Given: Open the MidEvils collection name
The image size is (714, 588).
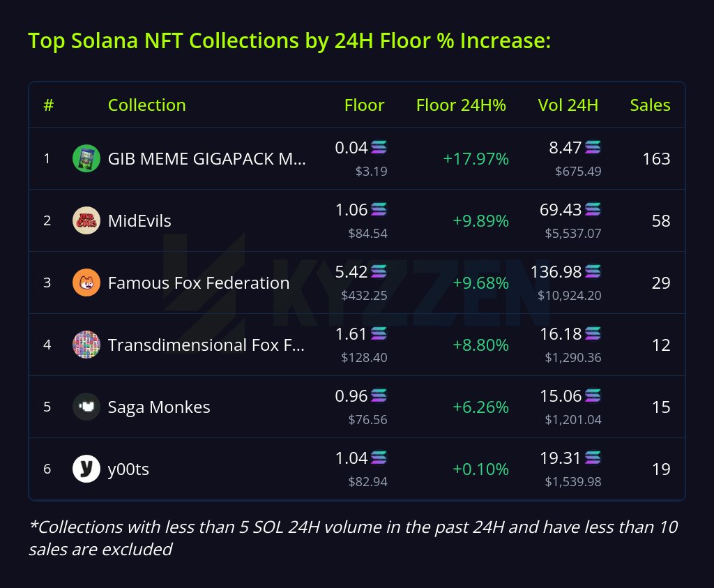Looking at the screenshot, I should 139,221.
